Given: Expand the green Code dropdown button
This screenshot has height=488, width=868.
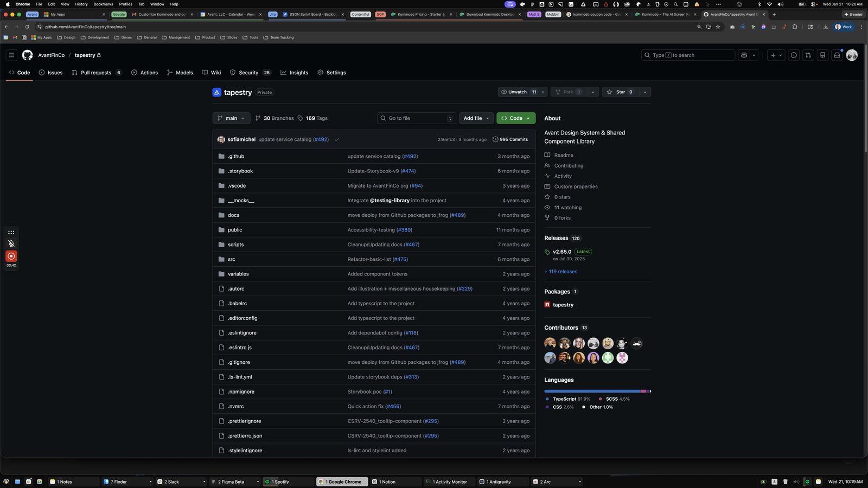Looking at the screenshot, I should click(516, 118).
